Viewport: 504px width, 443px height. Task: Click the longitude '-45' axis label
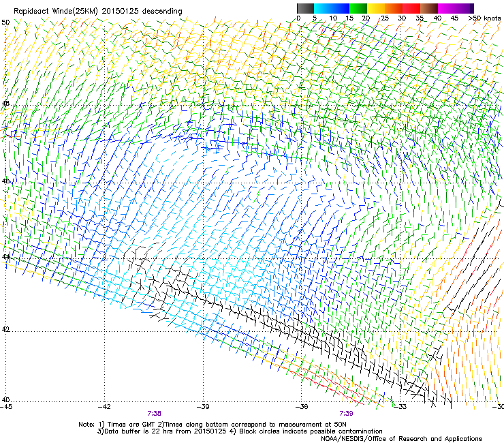pyautogui.click(x=6, y=407)
